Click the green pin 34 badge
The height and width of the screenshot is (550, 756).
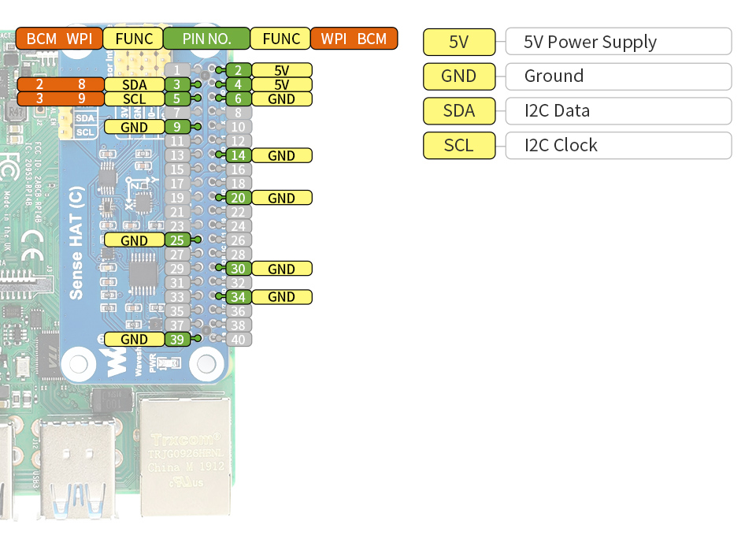[x=238, y=297]
